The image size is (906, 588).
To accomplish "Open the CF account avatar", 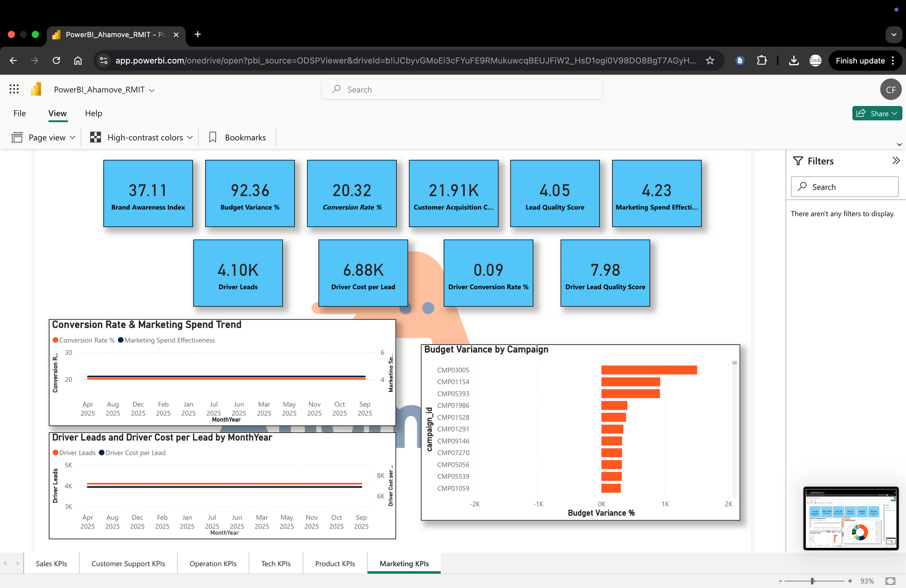I will [890, 90].
